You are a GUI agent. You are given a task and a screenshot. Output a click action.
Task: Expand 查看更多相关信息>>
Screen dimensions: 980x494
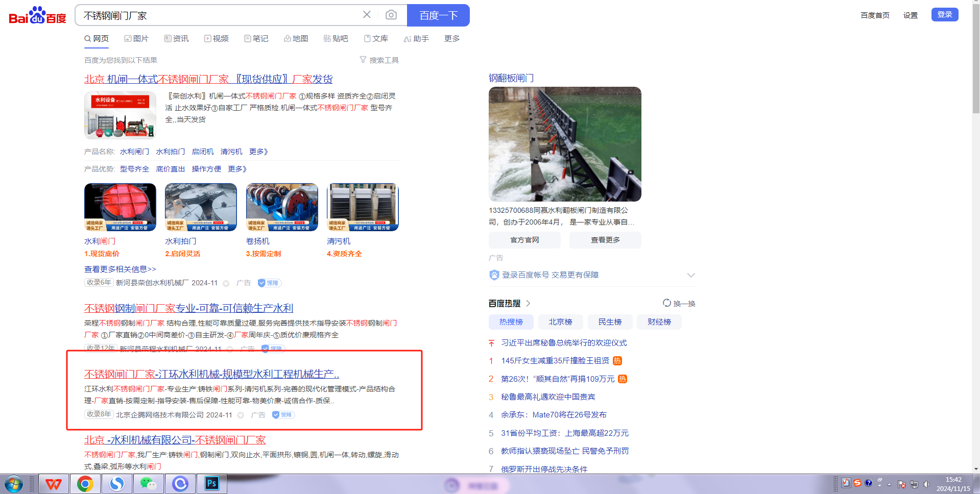coord(120,269)
